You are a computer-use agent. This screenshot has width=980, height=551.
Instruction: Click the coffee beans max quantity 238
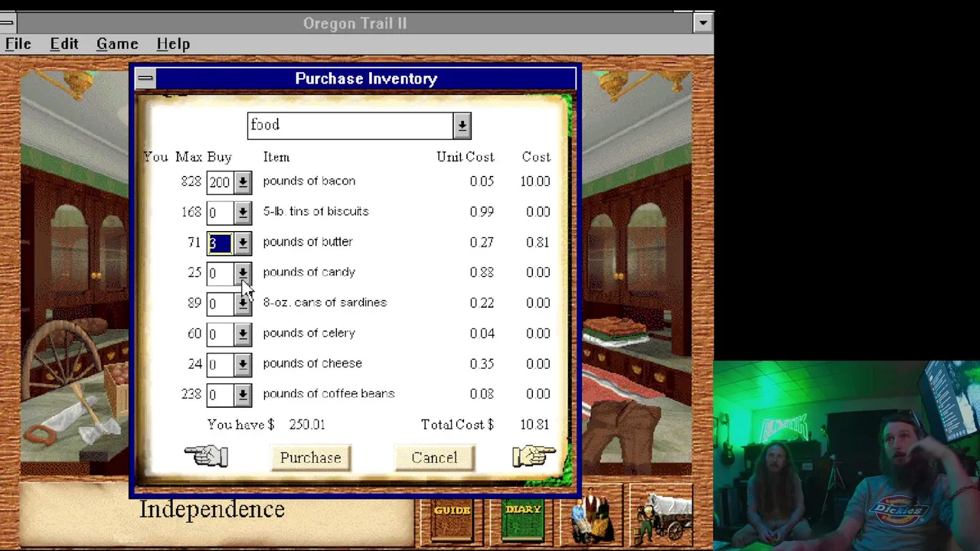tap(191, 394)
